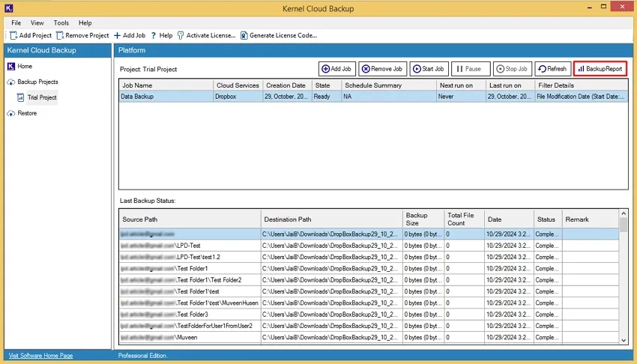Select the \Muveen source row

[369, 337]
